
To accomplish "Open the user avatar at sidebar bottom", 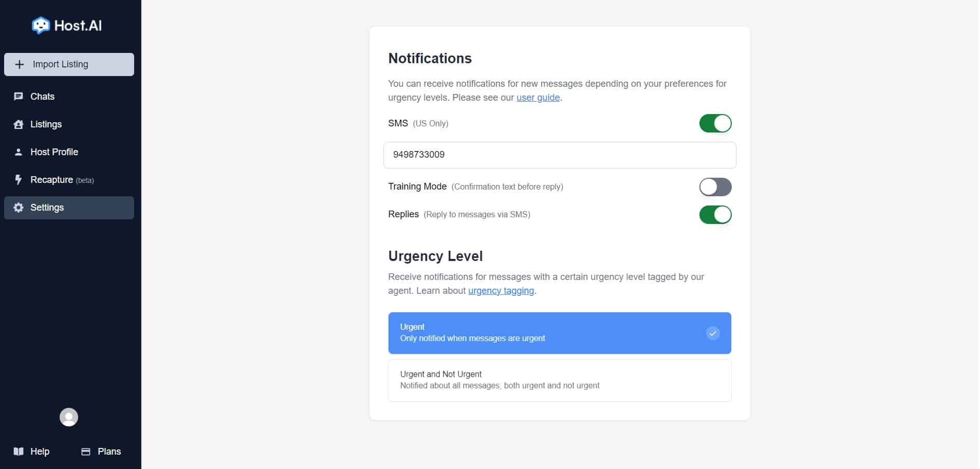I will point(69,417).
